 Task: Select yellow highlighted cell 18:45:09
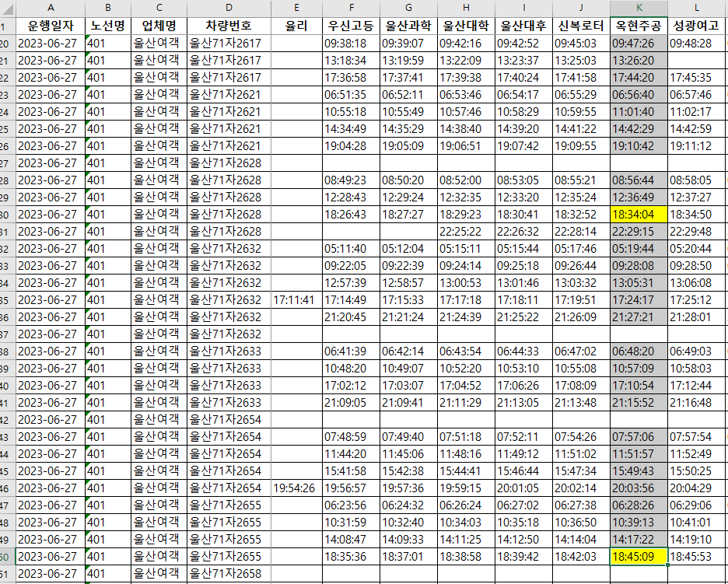[x=638, y=556]
